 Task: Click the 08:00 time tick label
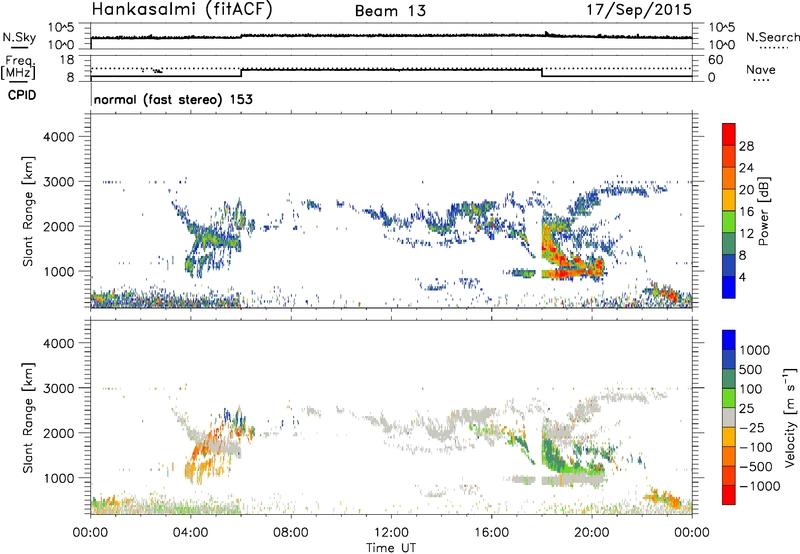click(x=291, y=533)
